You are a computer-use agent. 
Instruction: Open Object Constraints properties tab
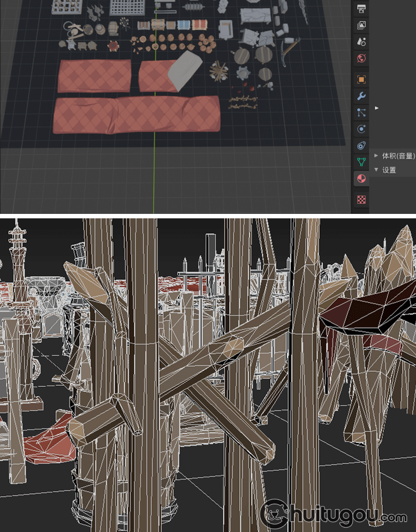361,146
